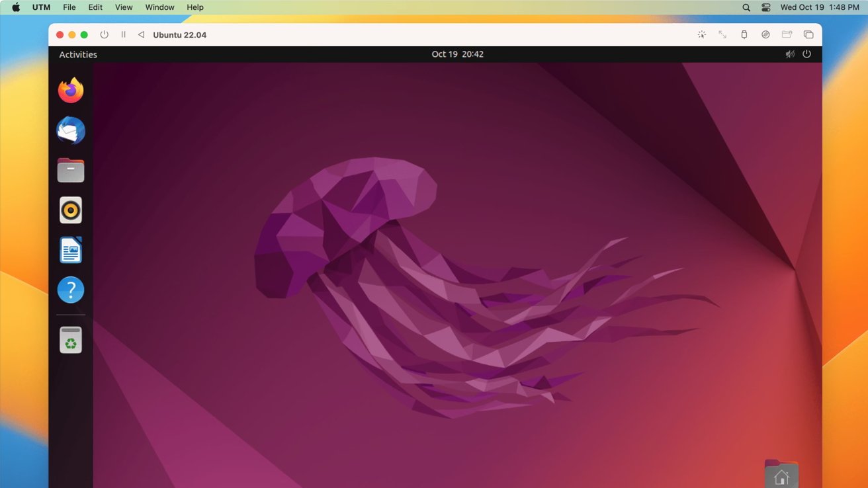Toggle the network disable icon in UTM toolbar
This screenshot has width=868, height=488.
coord(765,34)
